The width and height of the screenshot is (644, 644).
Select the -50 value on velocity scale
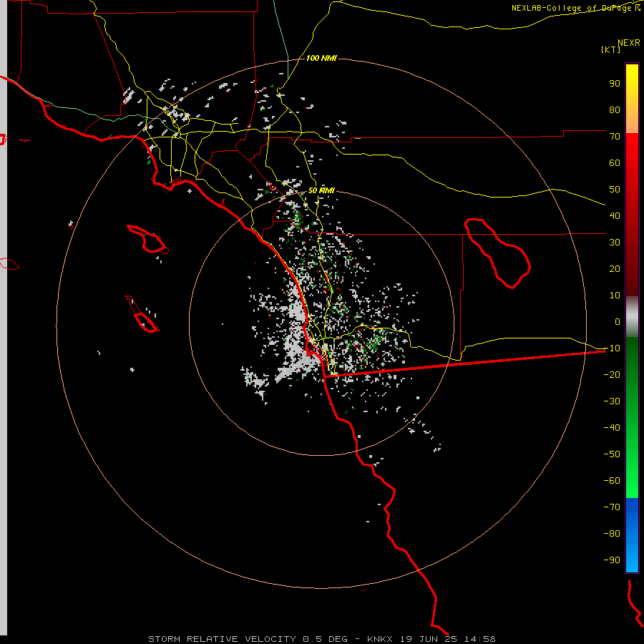point(612,454)
